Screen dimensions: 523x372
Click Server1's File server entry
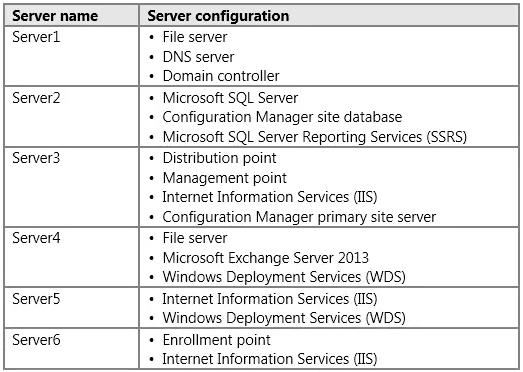(x=195, y=37)
